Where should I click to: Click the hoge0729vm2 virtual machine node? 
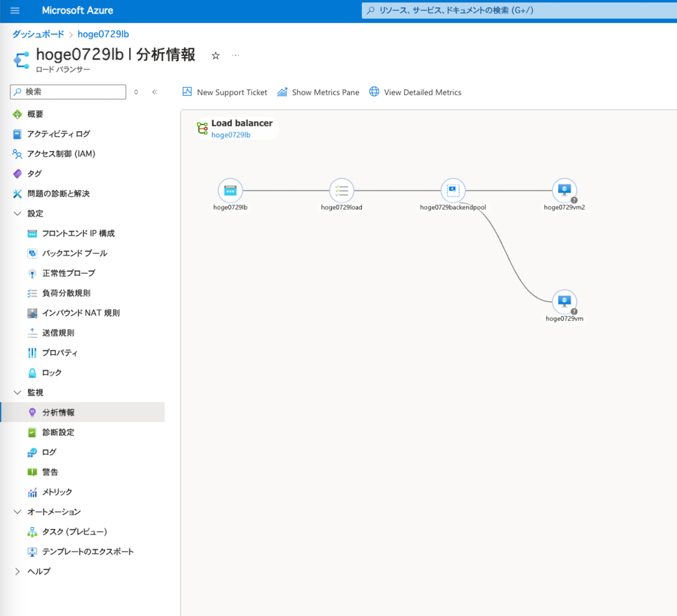[564, 191]
